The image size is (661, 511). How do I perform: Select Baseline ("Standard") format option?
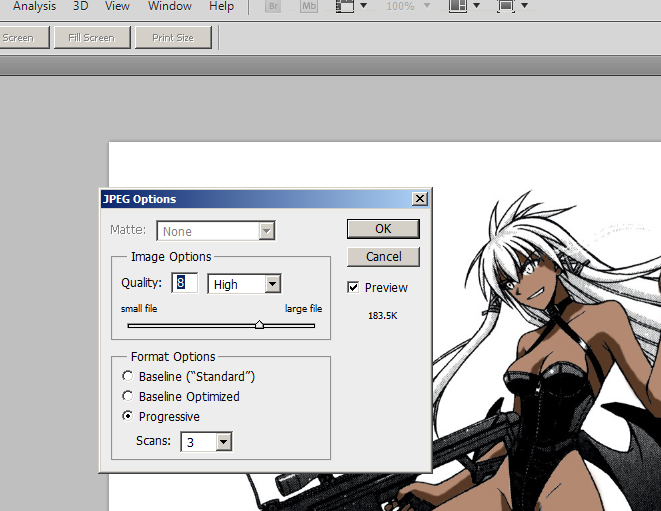click(127, 376)
